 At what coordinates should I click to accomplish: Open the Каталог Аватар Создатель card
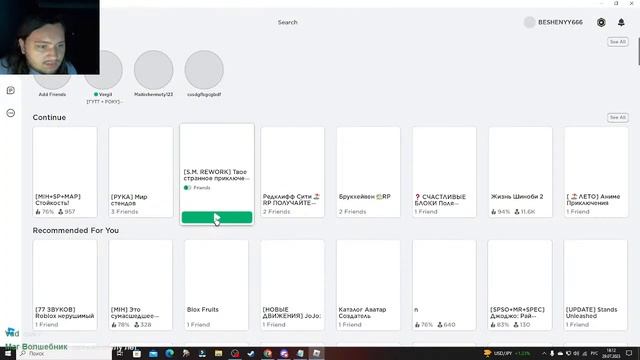[369, 285]
